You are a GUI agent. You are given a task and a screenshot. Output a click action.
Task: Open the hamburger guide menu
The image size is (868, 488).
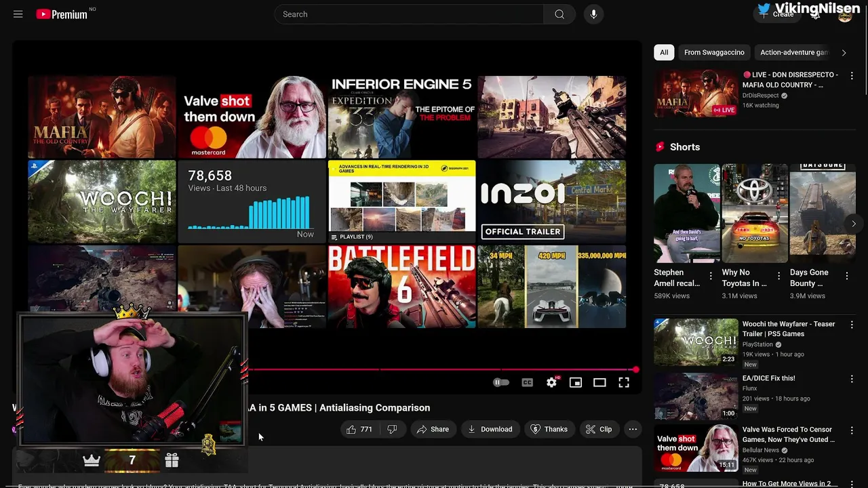click(x=18, y=14)
